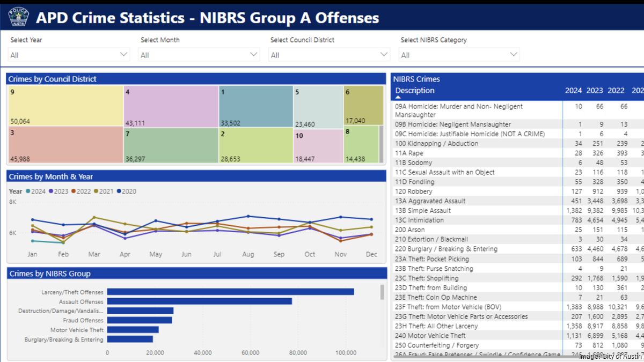Select row 09C Justifiable Homicide
The image size is (644, 362).
(517, 134)
